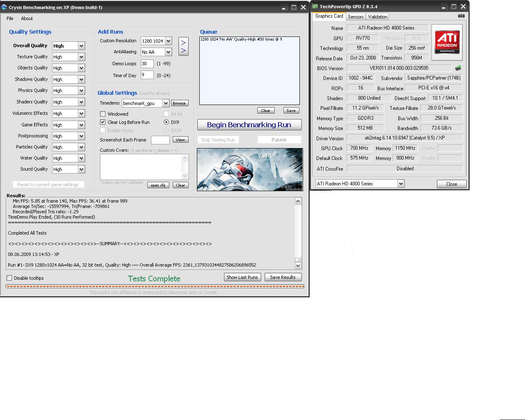Toggle the Windowed checkbox
The height and width of the screenshot is (420, 525).
pos(103,114)
